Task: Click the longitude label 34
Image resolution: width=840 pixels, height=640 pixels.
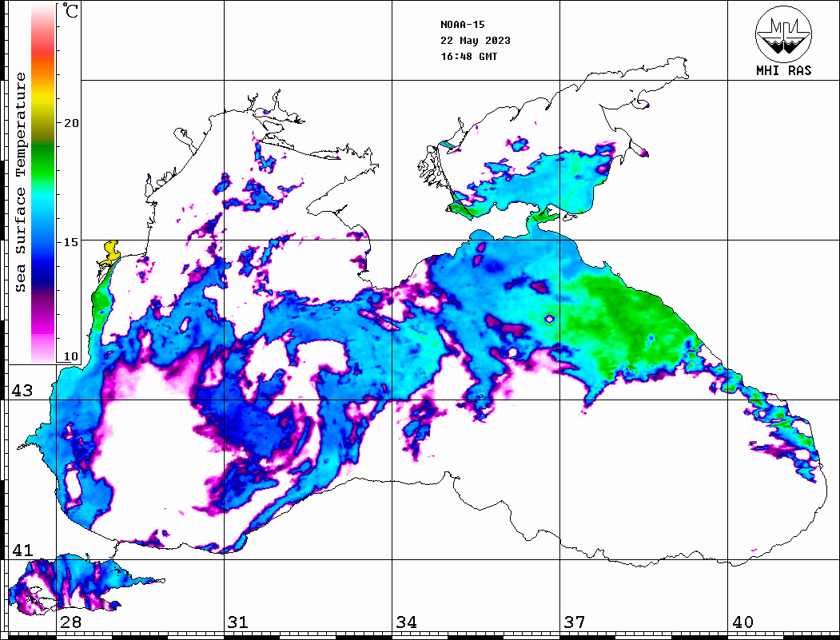Action: pyautogui.click(x=407, y=622)
